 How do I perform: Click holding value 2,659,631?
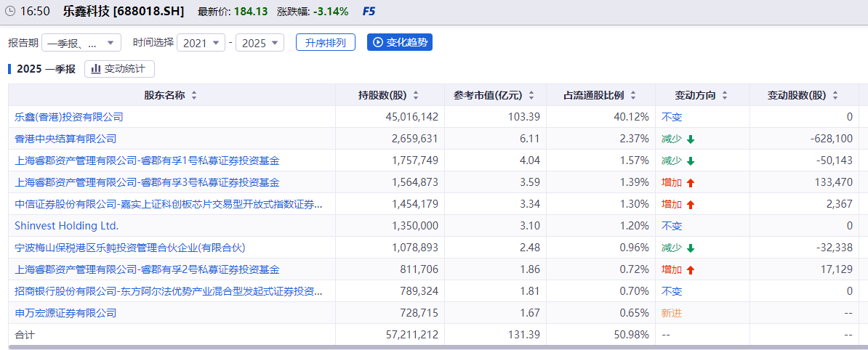[x=414, y=139]
